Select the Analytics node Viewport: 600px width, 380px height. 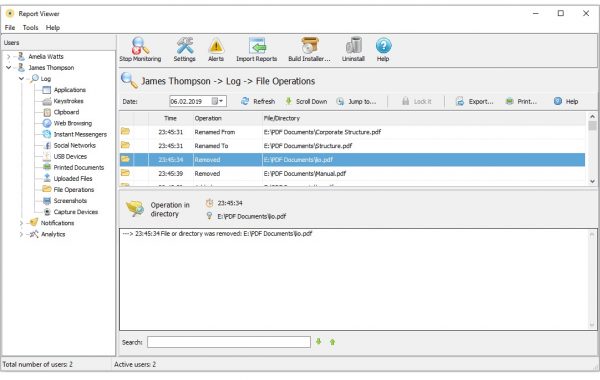(53, 234)
